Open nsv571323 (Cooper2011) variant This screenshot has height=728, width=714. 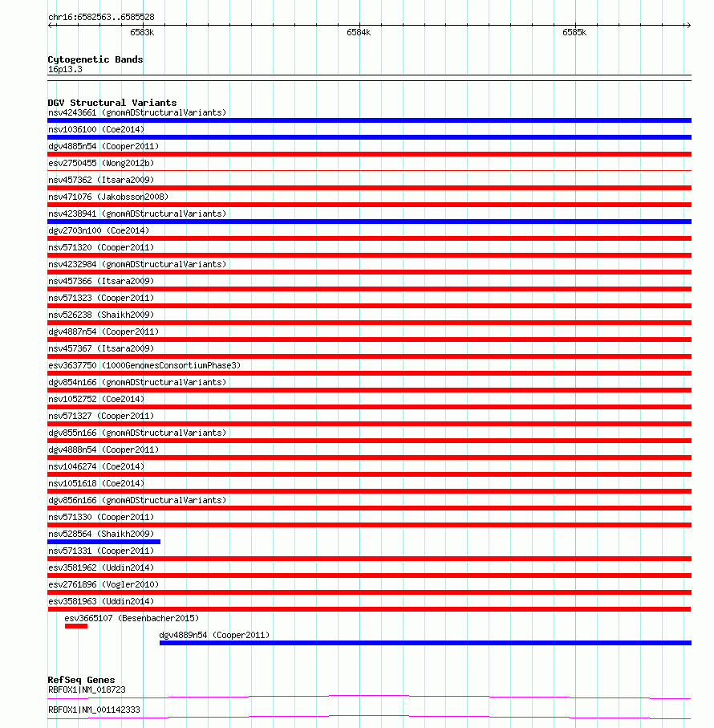tap(100, 298)
